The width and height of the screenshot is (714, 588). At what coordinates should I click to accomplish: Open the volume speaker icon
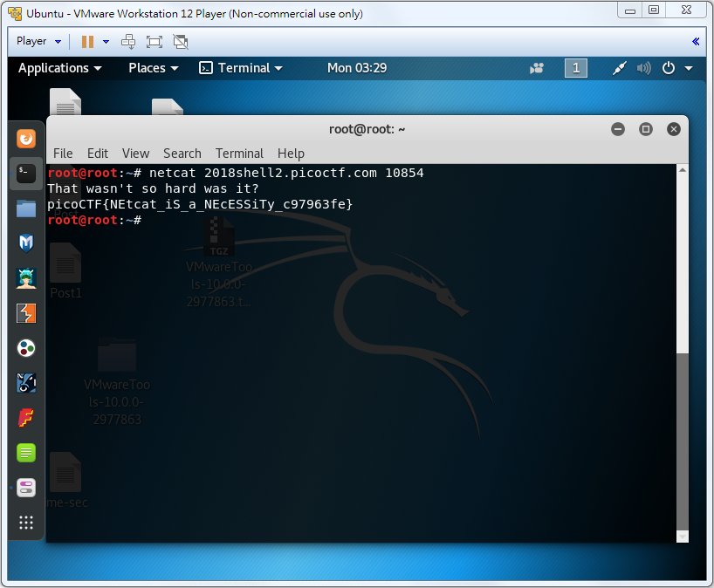click(644, 68)
